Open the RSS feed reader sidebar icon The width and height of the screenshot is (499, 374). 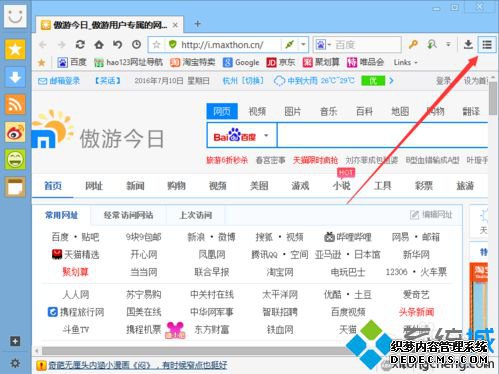pyautogui.click(x=15, y=104)
